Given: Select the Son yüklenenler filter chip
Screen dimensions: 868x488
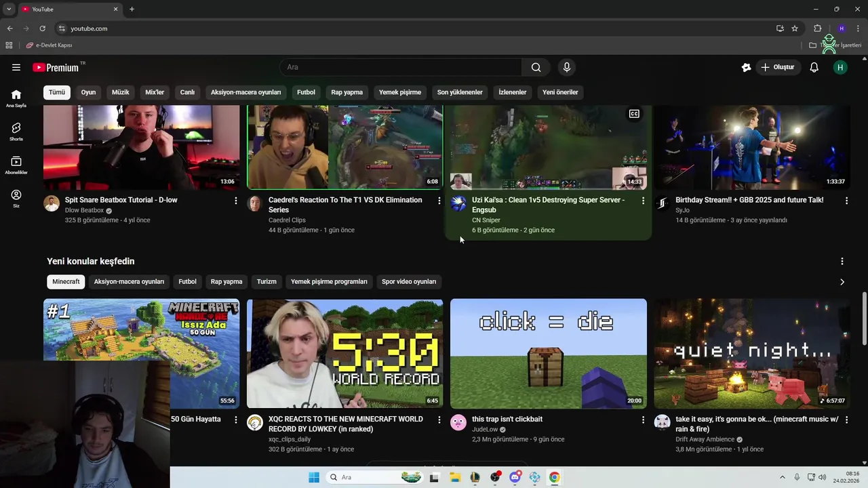Looking at the screenshot, I should click(x=460, y=92).
